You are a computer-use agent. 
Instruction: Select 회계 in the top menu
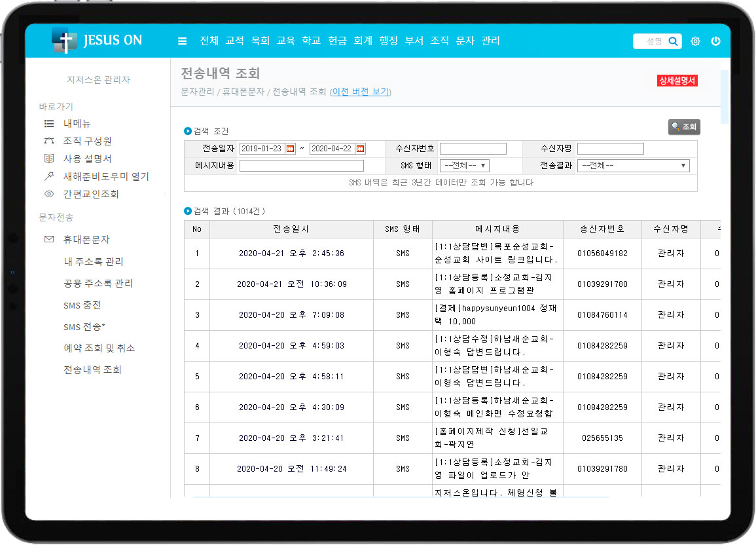[x=363, y=41]
